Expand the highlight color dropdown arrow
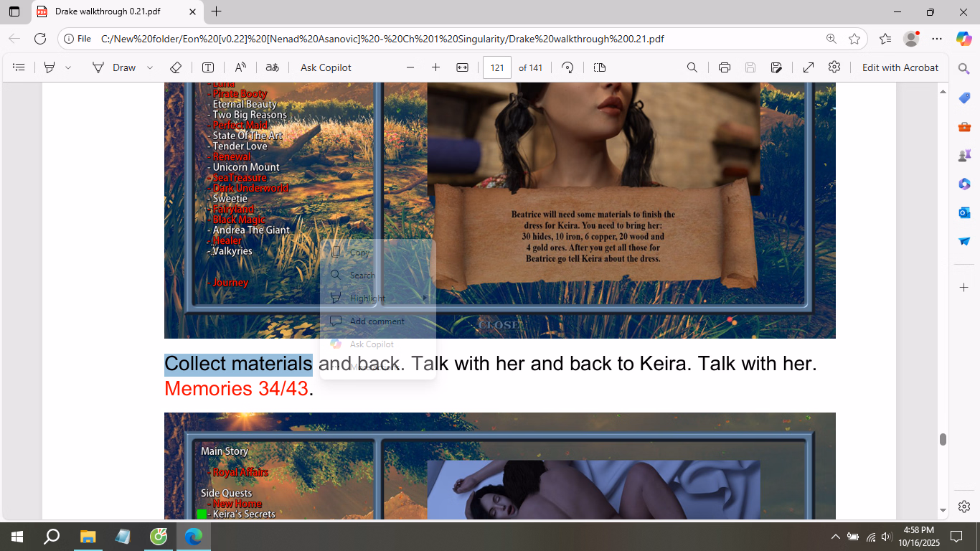Viewport: 980px width, 551px height. tap(68, 67)
